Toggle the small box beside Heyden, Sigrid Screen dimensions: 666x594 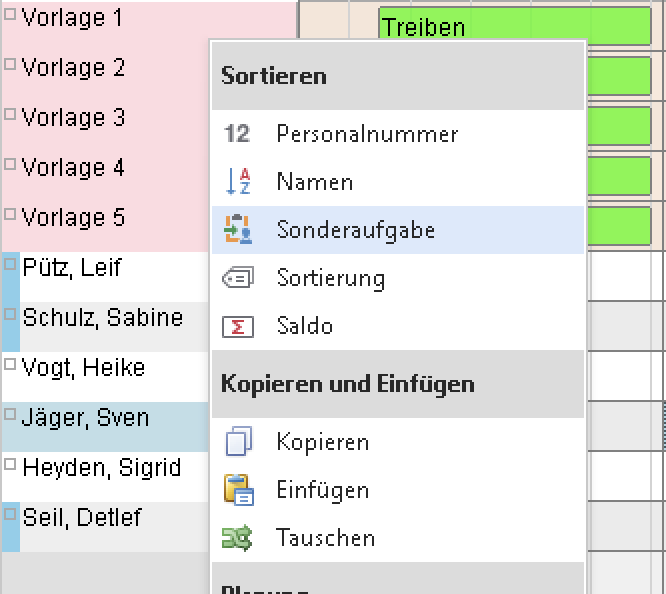coord(11,464)
